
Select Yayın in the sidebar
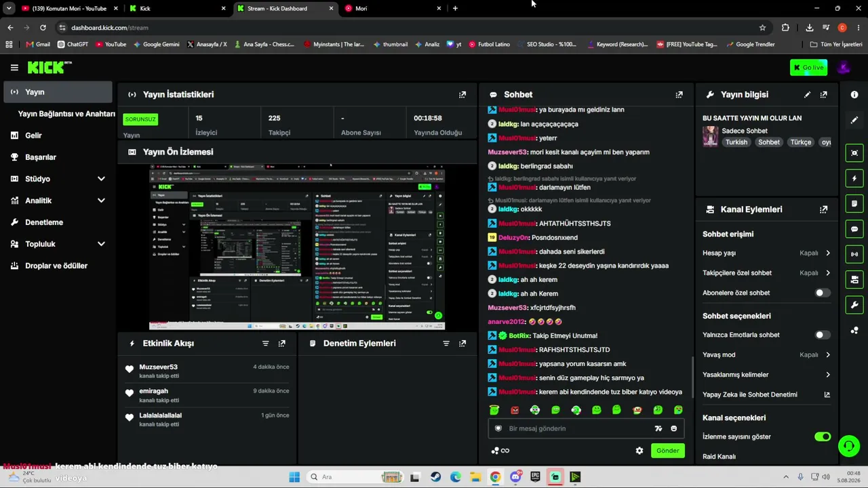click(x=58, y=92)
